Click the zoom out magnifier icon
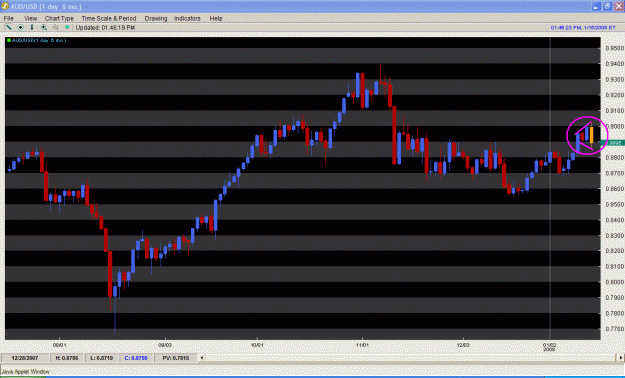 pyautogui.click(x=55, y=28)
